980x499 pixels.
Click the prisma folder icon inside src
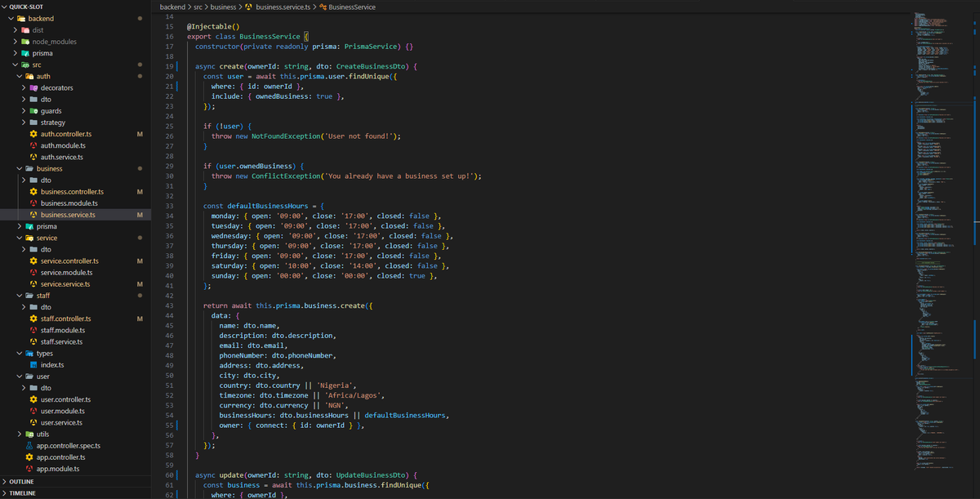(29, 226)
